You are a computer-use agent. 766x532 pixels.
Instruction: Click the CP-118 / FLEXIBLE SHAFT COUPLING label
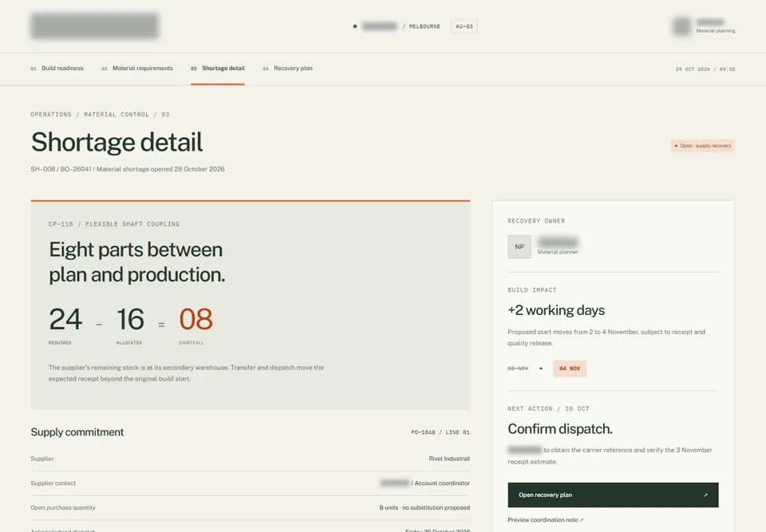[114, 224]
